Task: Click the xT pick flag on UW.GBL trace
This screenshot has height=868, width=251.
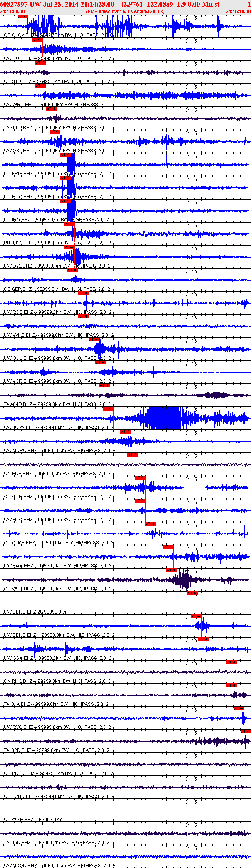Action: tap(55, 132)
